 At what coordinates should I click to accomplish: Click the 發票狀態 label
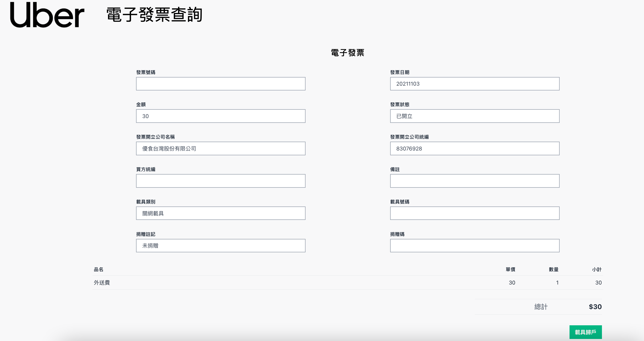(x=400, y=105)
